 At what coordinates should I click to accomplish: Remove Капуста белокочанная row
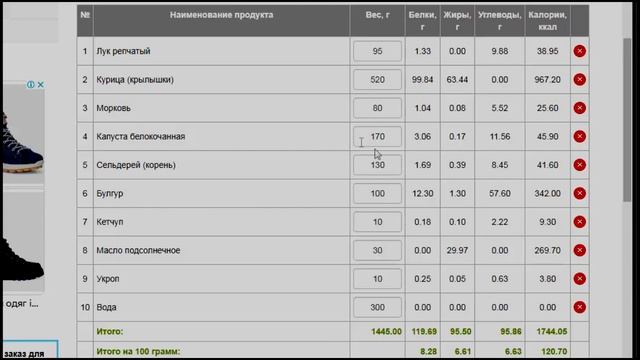pos(580,136)
